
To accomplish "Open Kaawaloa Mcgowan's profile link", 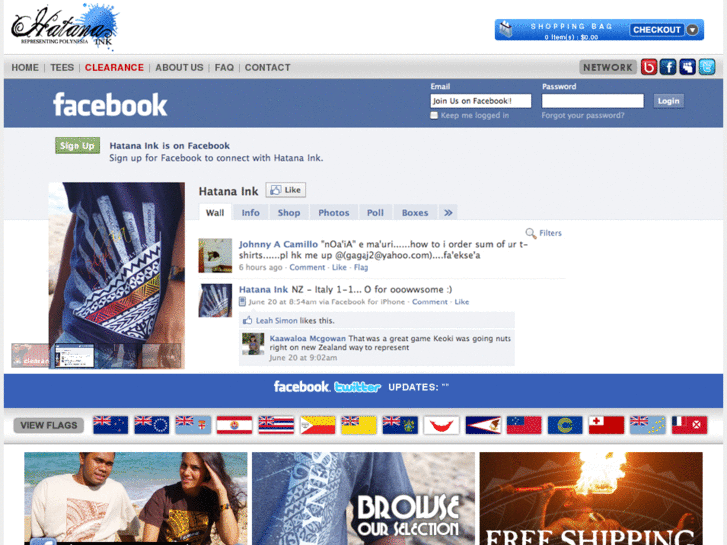I will (307, 338).
